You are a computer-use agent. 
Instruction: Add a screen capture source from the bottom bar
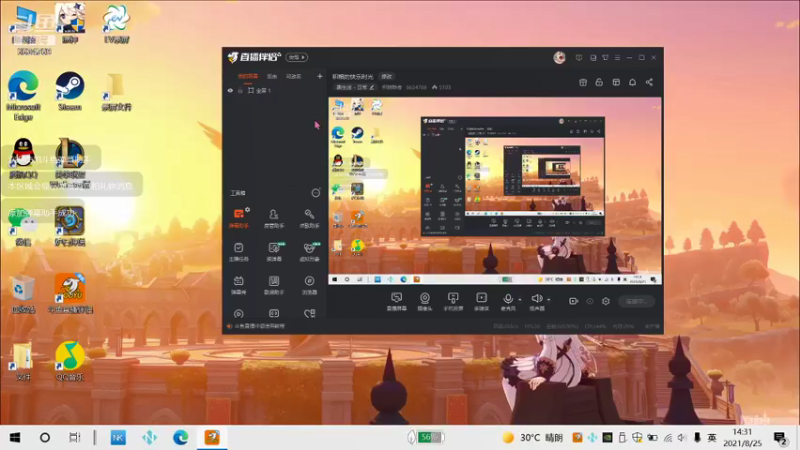(396, 302)
